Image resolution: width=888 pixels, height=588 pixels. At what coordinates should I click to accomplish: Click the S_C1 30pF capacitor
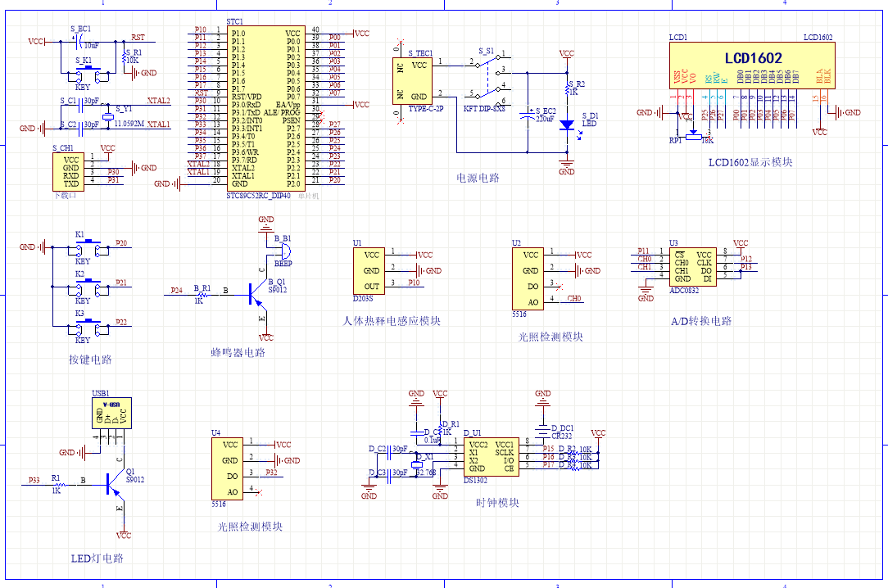tap(80, 105)
